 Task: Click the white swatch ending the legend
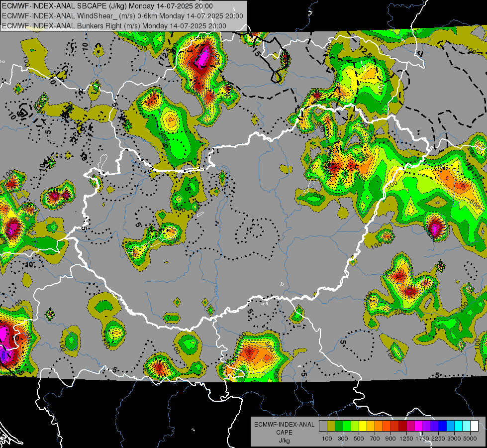[x=475, y=426]
